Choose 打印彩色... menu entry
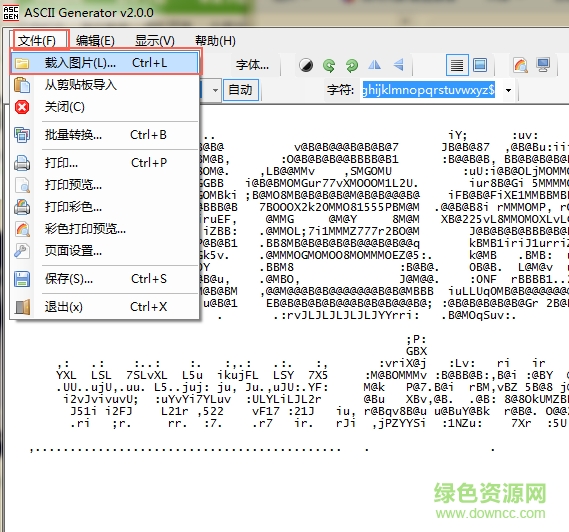The height and width of the screenshot is (532, 569). [x=105, y=207]
